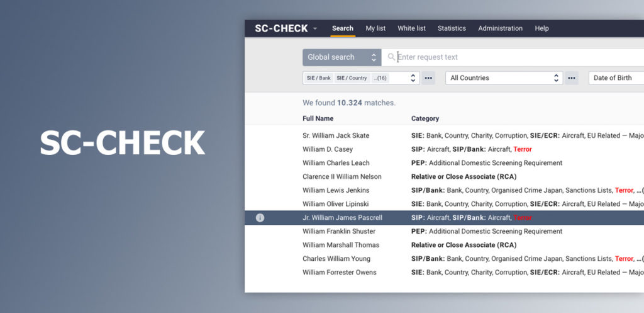
Task: Open the Date of Birth filter
Action: (615, 78)
